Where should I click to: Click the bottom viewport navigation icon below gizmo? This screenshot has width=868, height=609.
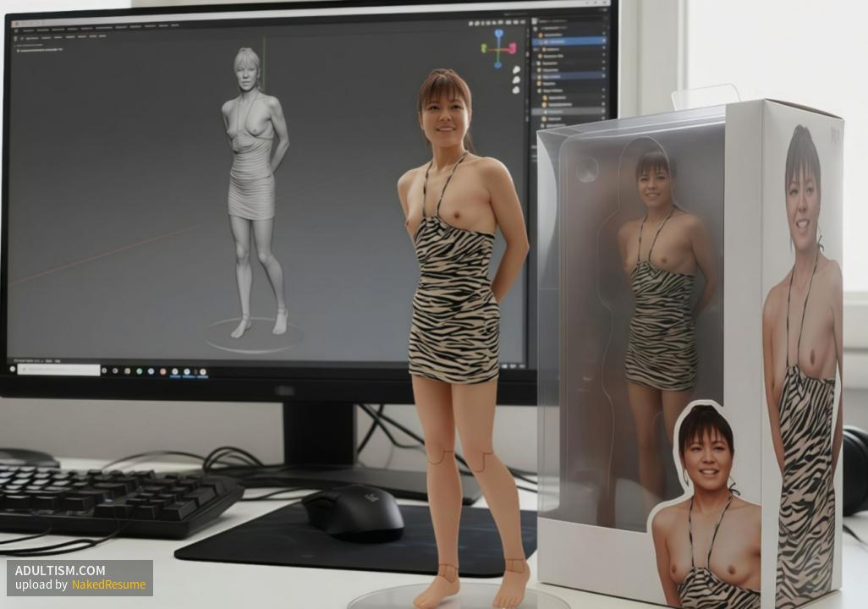(x=515, y=90)
